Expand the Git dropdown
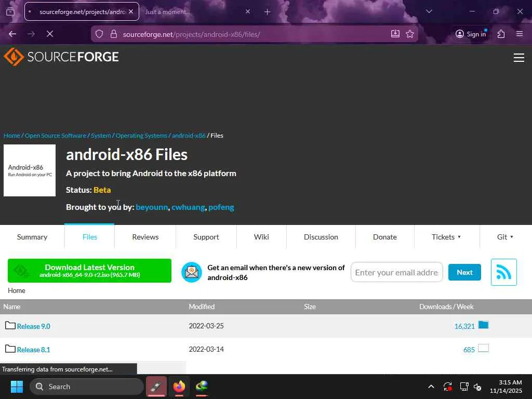Viewport: 532px width, 399px height. 505,237
